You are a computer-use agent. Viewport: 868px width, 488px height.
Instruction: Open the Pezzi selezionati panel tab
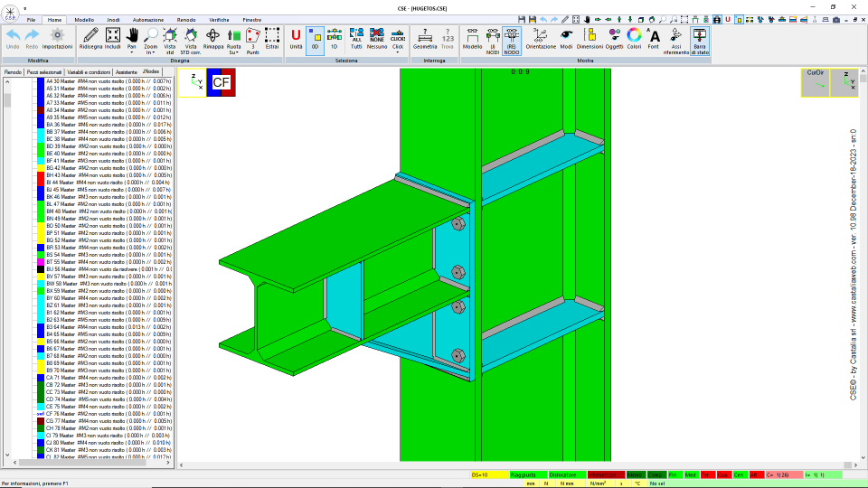(x=44, y=72)
